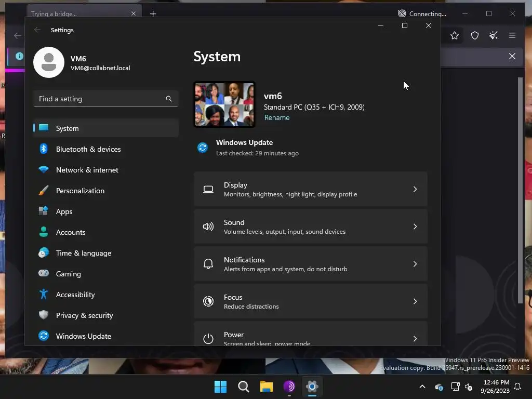
Task: Click the Windows Update sync icon in System pane
Action: 203,148
